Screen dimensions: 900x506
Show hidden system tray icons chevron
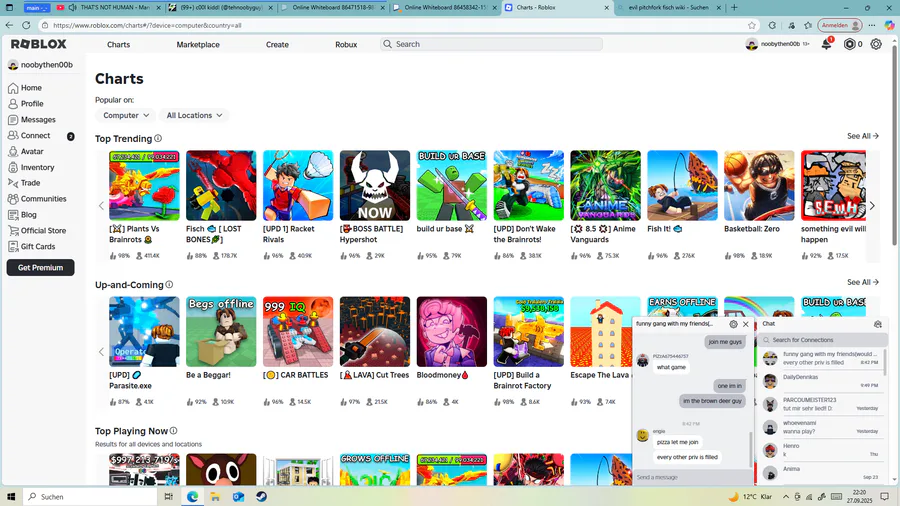click(x=785, y=497)
